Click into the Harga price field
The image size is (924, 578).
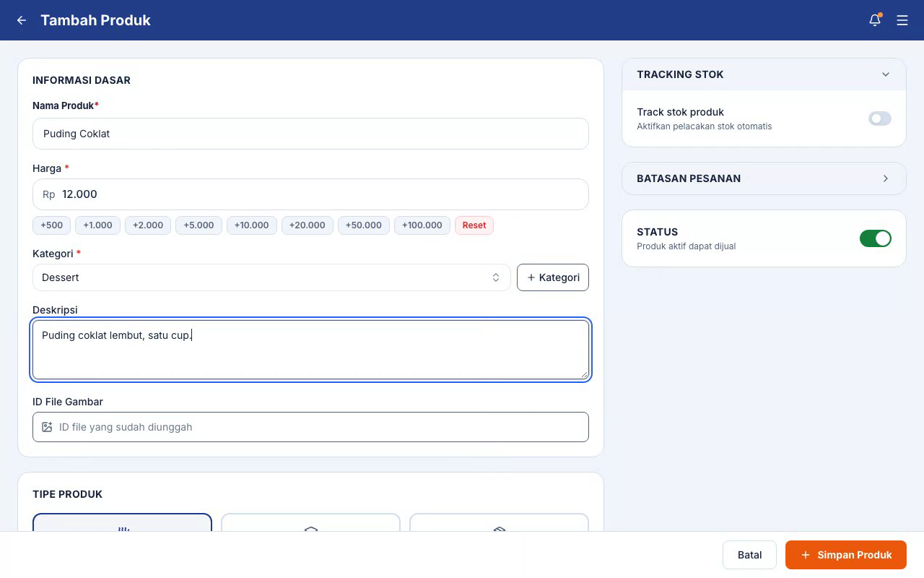click(310, 194)
